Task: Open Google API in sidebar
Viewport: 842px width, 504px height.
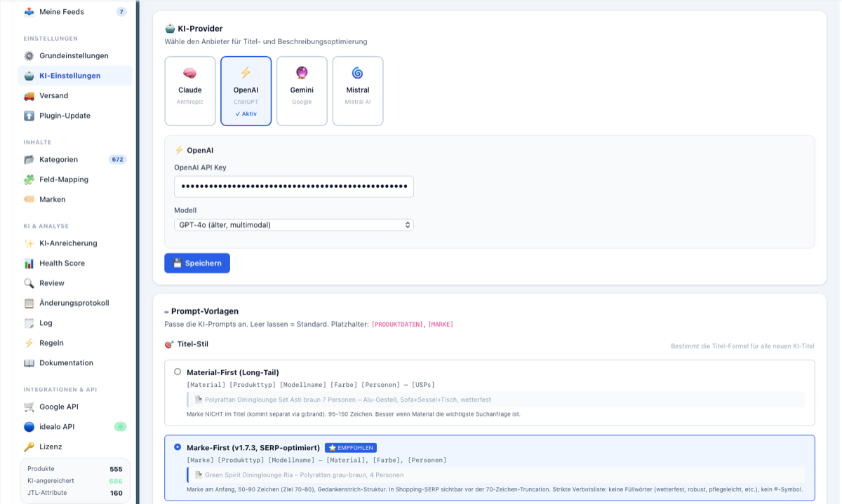Action: 75,407
